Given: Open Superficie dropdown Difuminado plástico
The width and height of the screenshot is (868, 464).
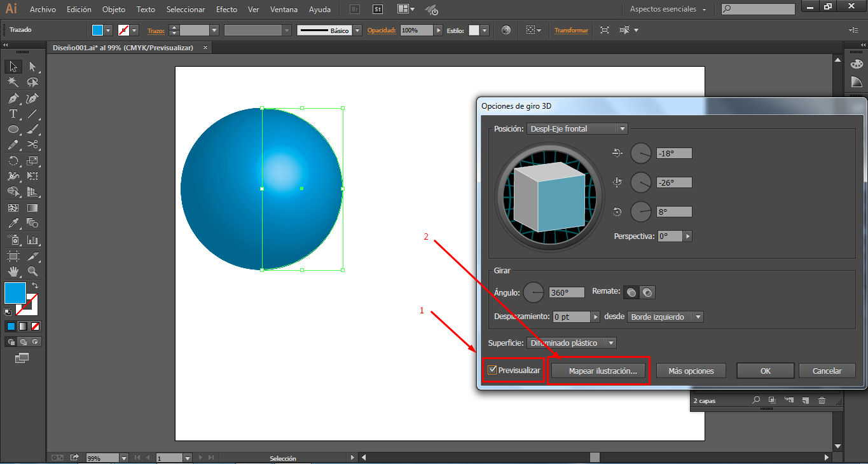Looking at the screenshot, I should point(572,343).
